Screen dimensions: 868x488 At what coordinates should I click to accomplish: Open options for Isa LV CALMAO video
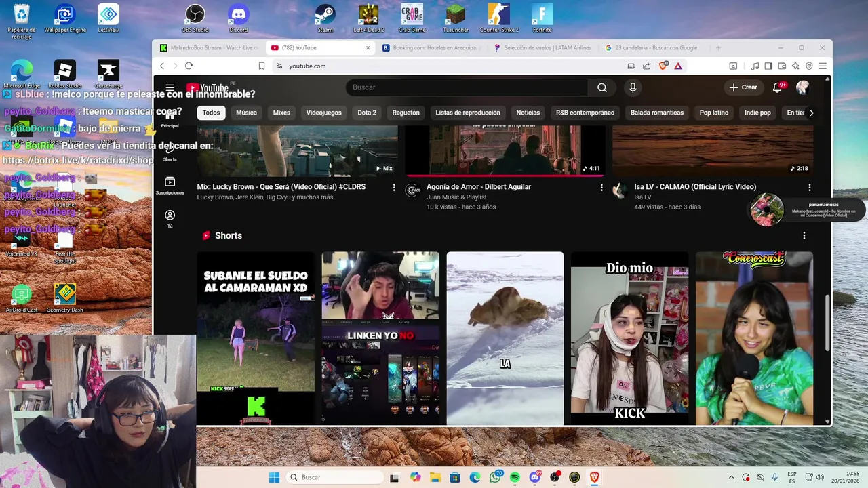(809, 187)
